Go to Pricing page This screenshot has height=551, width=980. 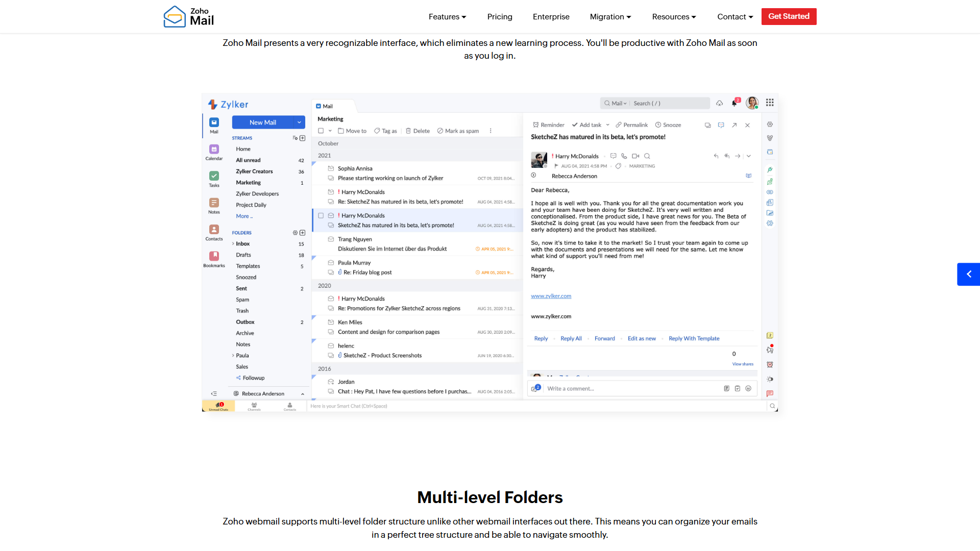pos(500,17)
